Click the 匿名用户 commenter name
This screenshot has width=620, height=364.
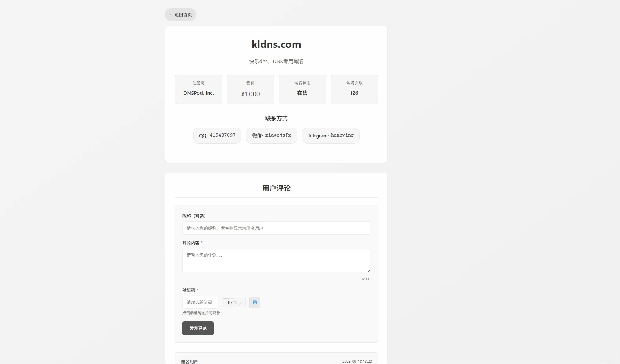(190, 361)
